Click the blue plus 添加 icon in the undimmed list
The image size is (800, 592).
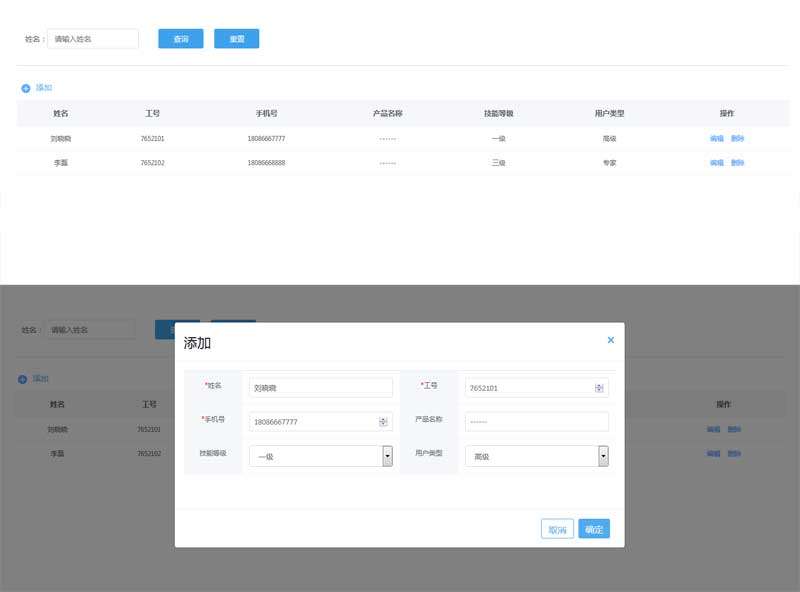(26, 88)
